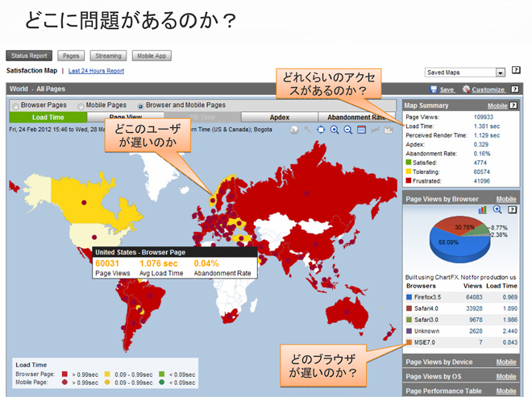Click bar chart icon in Page Views by Browser
This screenshot has width=532, height=397.
tap(482, 210)
